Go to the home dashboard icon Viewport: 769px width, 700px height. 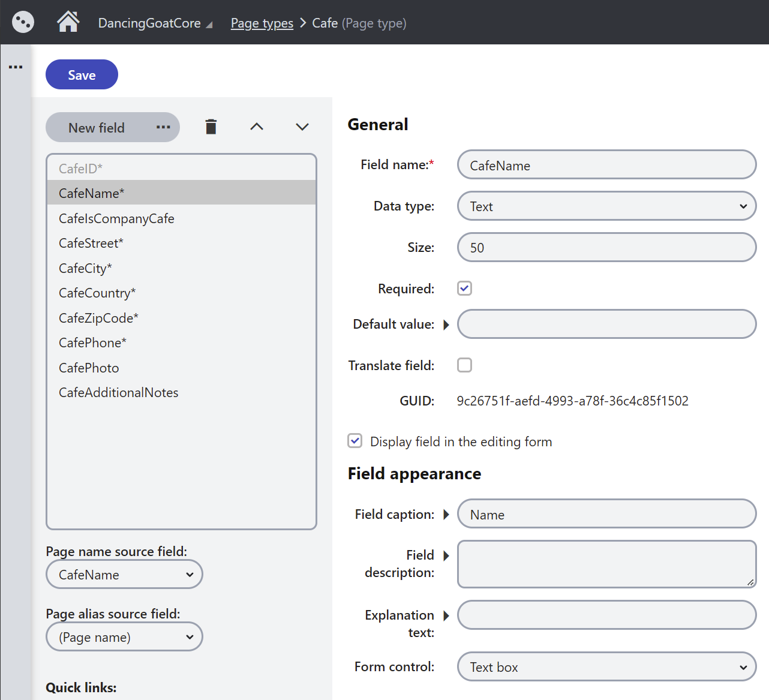[x=68, y=22]
